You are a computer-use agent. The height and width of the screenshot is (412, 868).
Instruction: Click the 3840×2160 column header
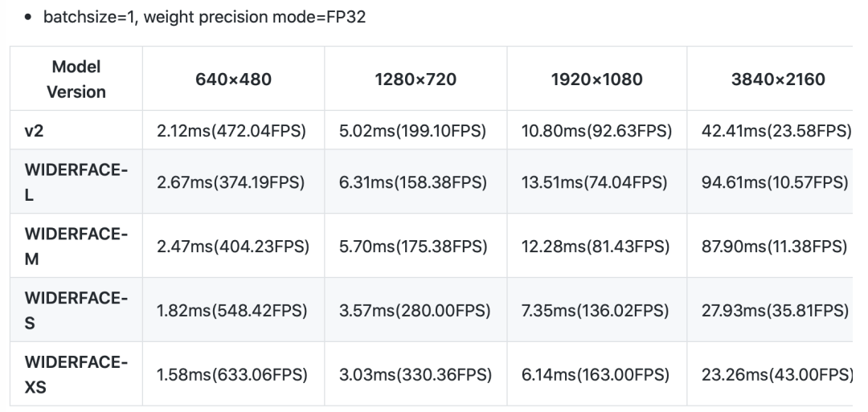(775, 79)
